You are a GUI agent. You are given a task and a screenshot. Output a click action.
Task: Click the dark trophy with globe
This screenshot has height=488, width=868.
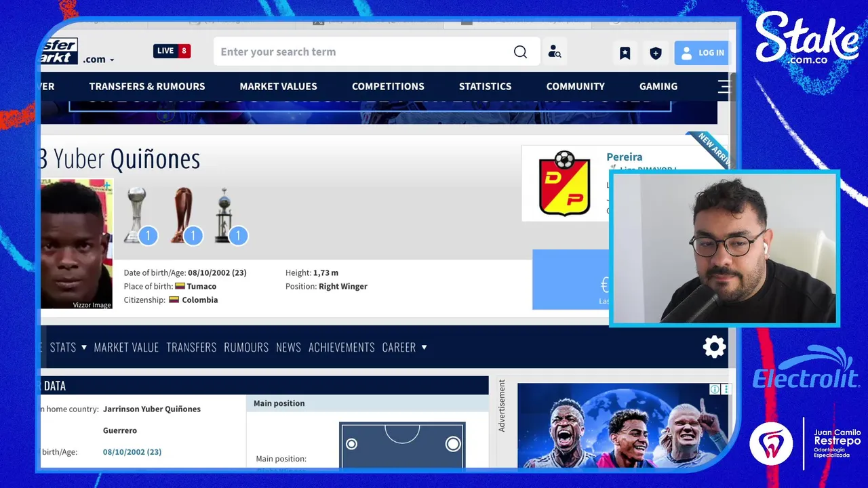[224, 215]
